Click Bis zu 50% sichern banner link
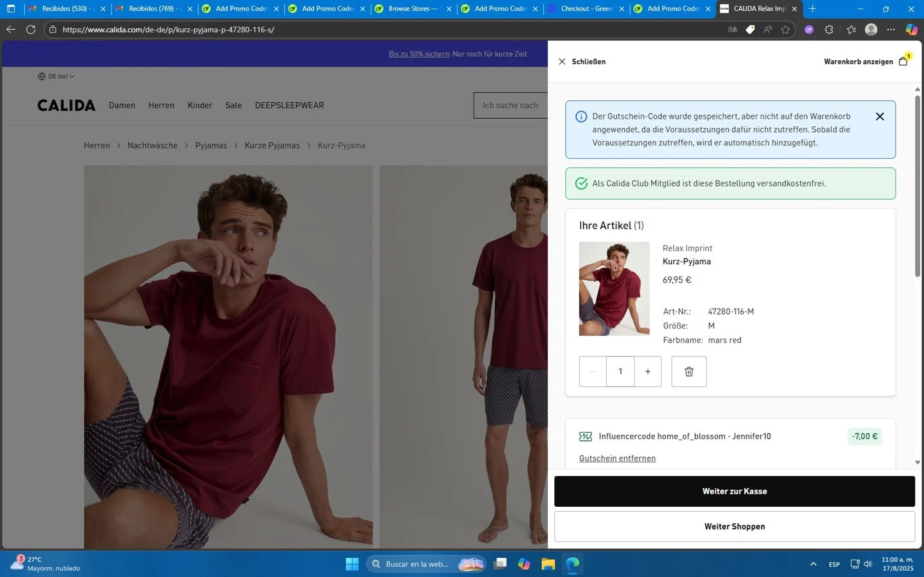Screen dimensions: 924x577 click(x=419, y=54)
